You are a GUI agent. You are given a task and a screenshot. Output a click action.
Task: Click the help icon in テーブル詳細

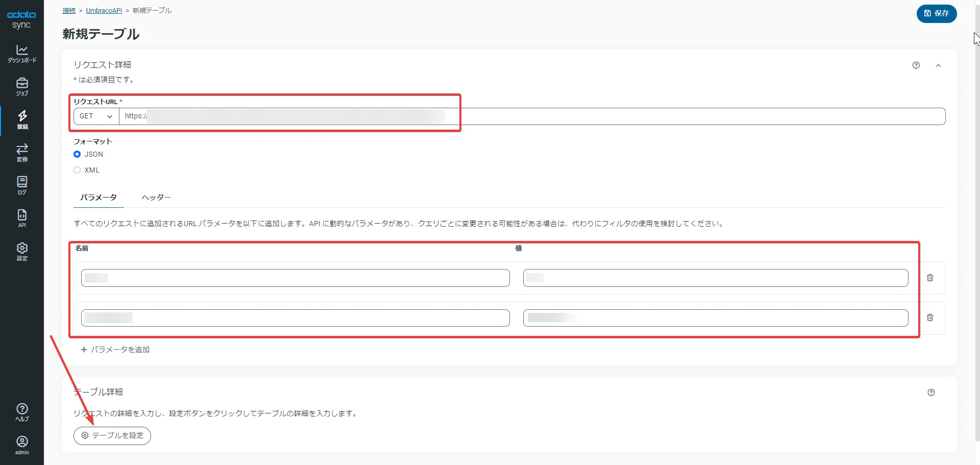tap(931, 393)
